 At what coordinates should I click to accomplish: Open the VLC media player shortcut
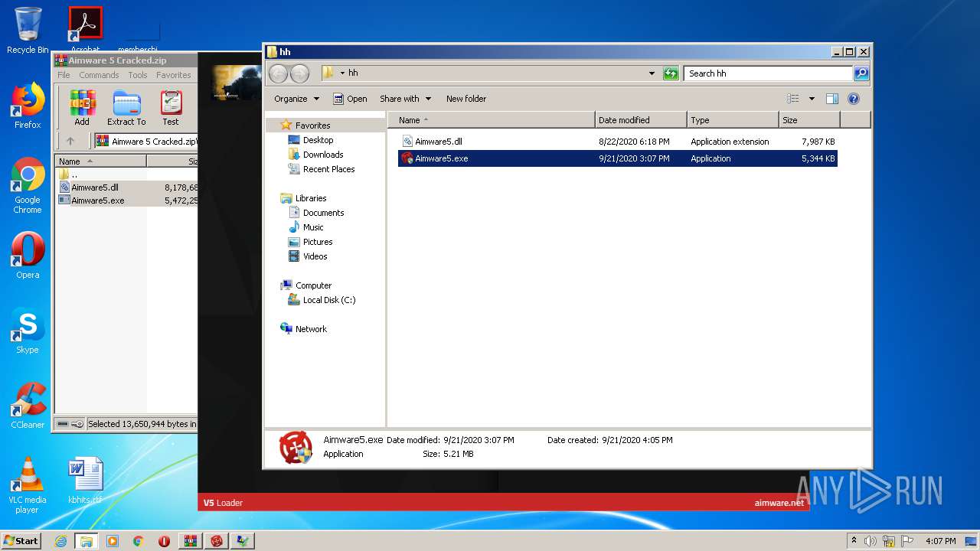click(28, 485)
